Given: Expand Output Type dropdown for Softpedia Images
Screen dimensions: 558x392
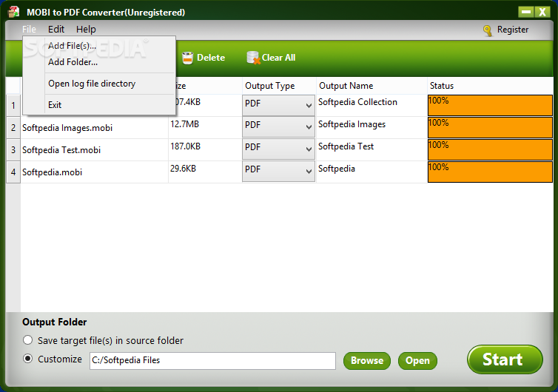Looking at the screenshot, I should 278,127.
